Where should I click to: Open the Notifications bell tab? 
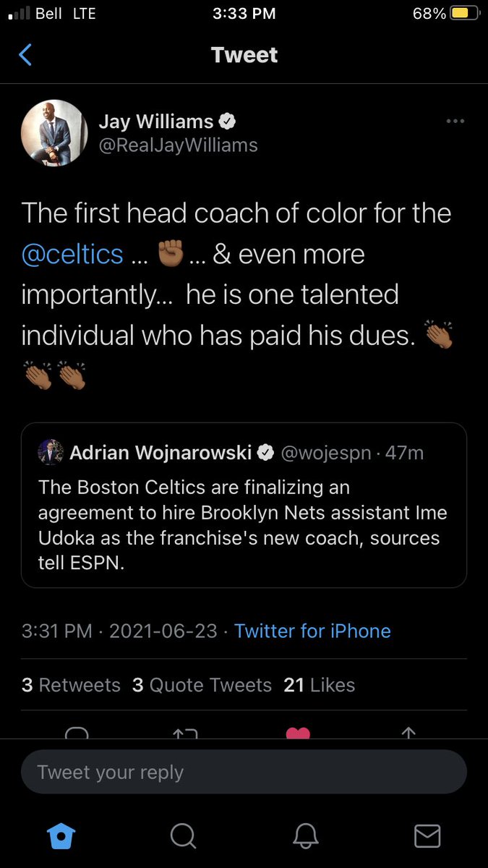click(305, 836)
